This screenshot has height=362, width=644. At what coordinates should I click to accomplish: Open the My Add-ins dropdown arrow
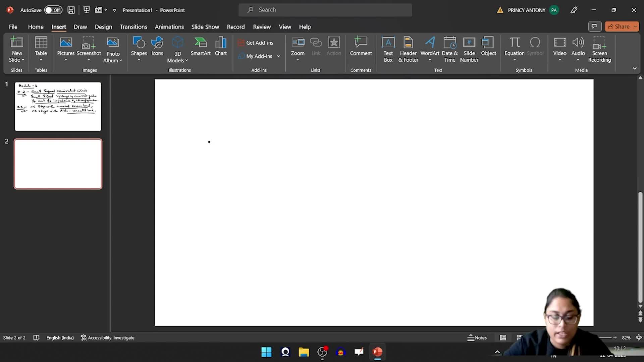click(278, 56)
